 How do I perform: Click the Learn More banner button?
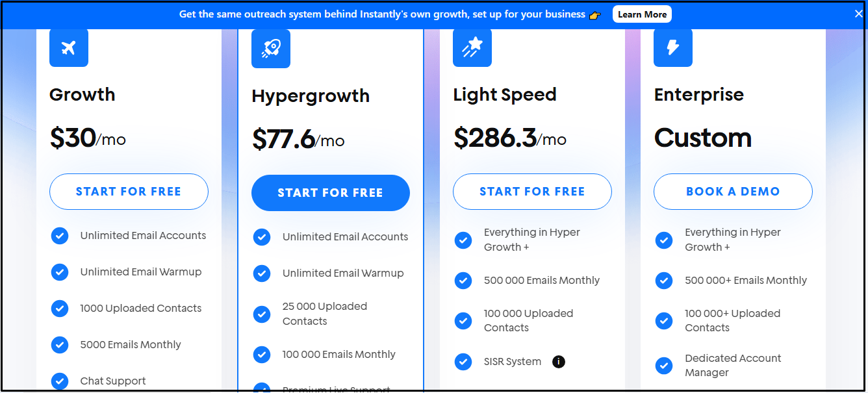[642, 14]
